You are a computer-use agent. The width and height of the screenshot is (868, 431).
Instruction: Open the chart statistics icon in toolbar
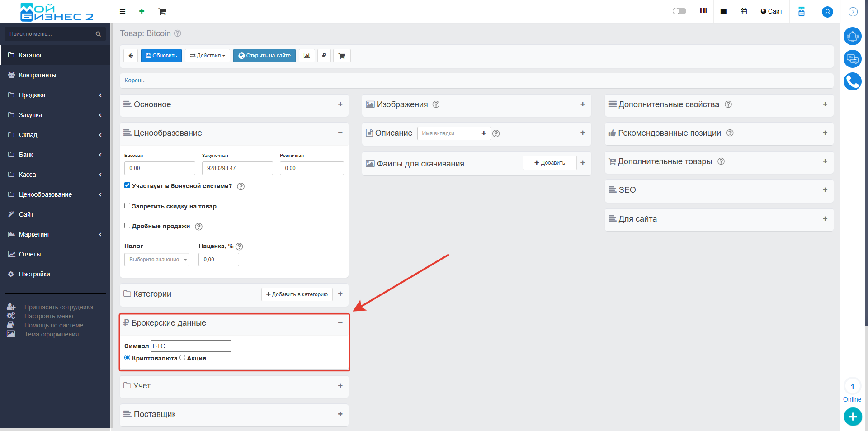pyautogui.click(x=307, y=56)
